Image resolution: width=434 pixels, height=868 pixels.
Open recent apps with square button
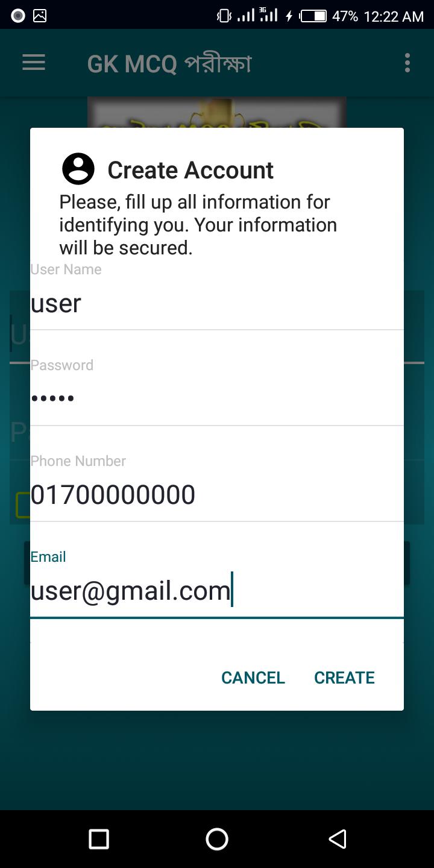point(99,839)
